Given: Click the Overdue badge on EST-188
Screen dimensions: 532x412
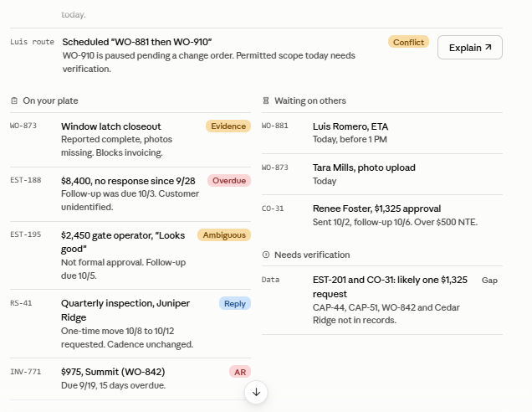Looking at the screenshot, I should coord(229,180).
